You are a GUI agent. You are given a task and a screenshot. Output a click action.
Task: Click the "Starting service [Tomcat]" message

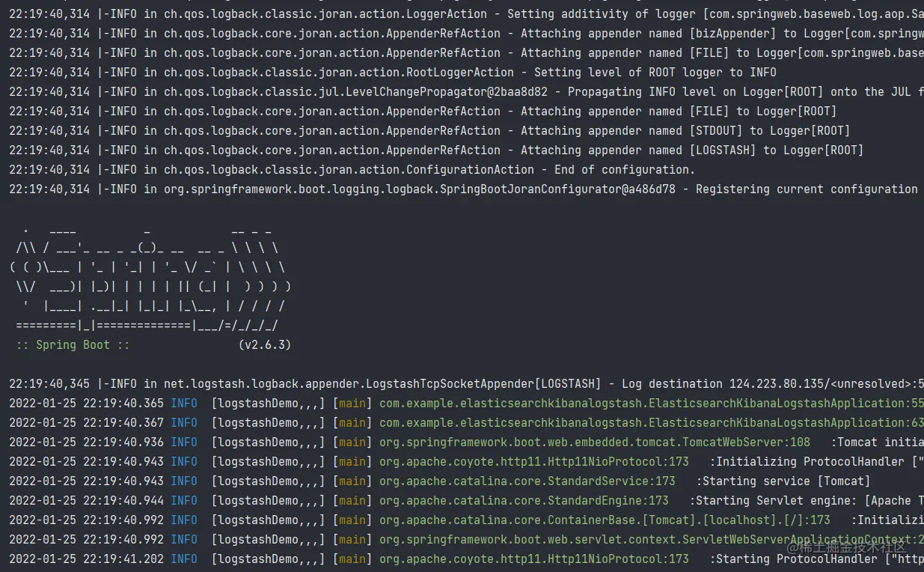pos(783,481)
